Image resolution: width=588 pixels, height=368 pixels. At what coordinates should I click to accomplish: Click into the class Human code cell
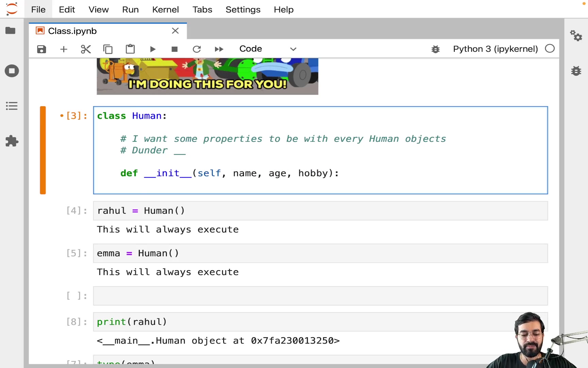point(321,150)
